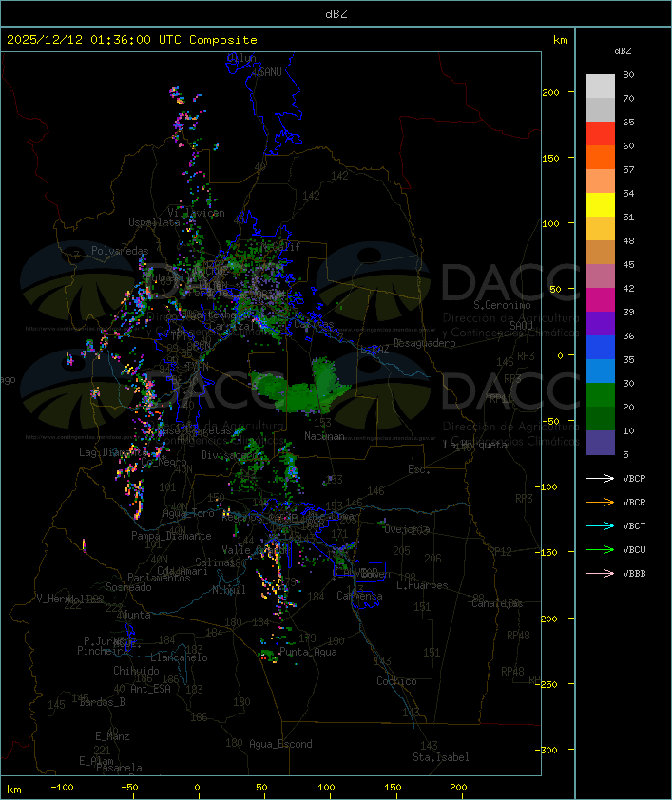The image size is (672, 800).
Task: Click the Nacunan map label
Action: pos(324,436)
